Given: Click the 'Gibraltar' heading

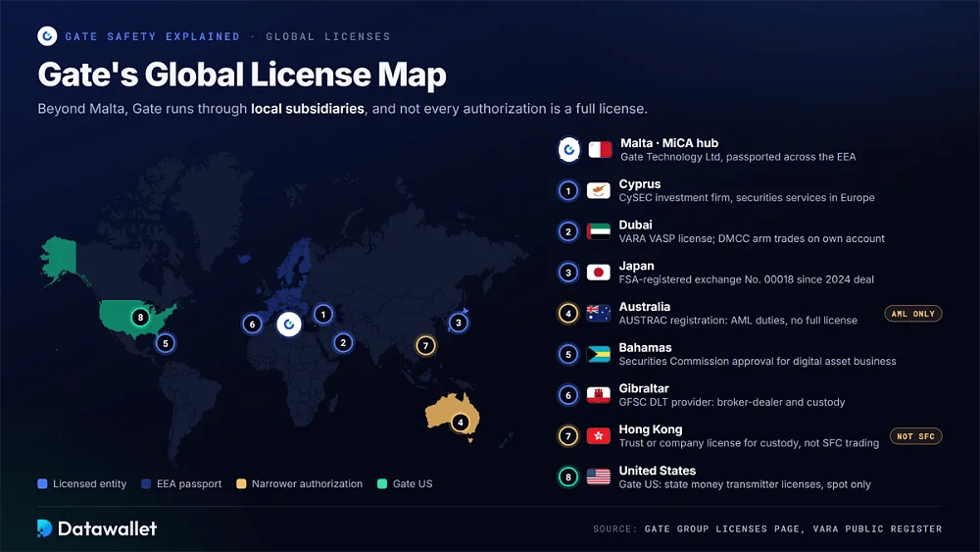Looking at the screenshot, I should [644, 389].
